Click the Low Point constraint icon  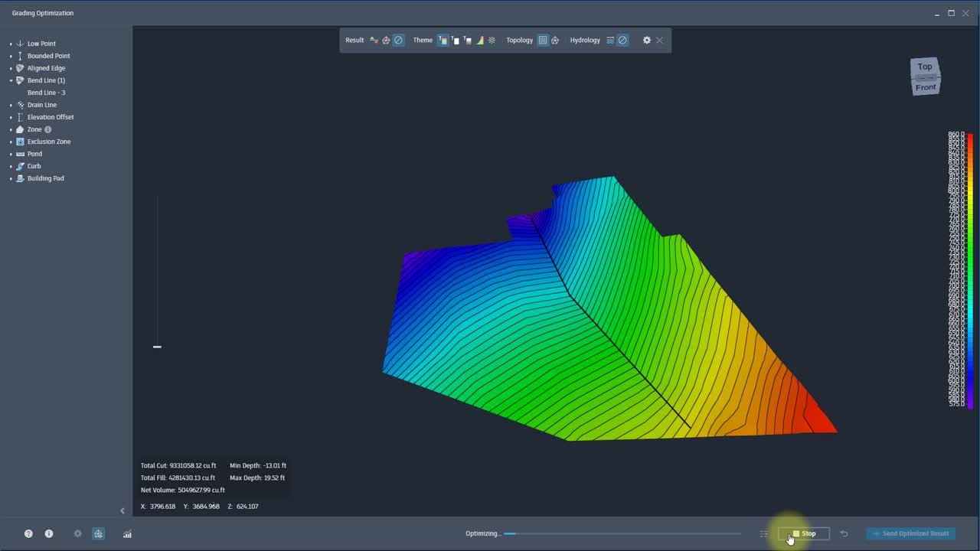[20, 44]
